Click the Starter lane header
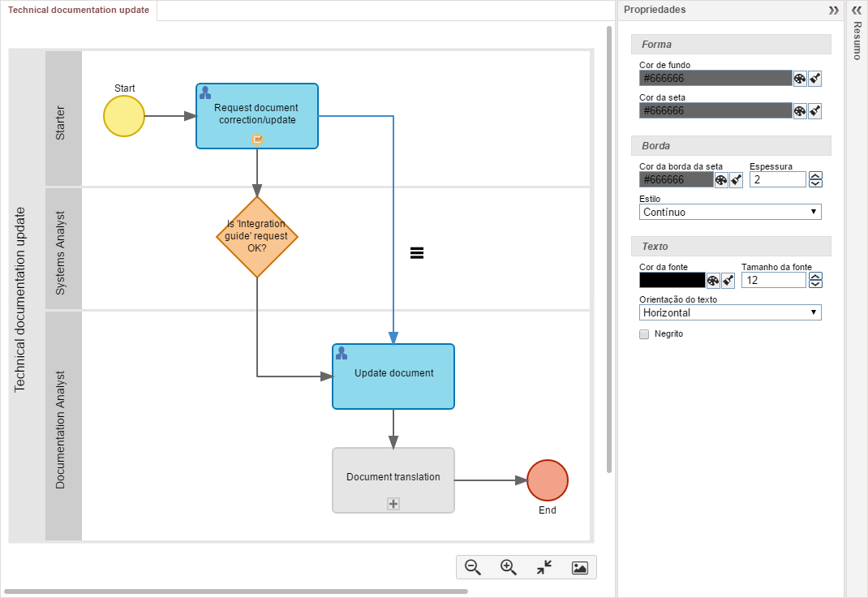 pos(63,119)
